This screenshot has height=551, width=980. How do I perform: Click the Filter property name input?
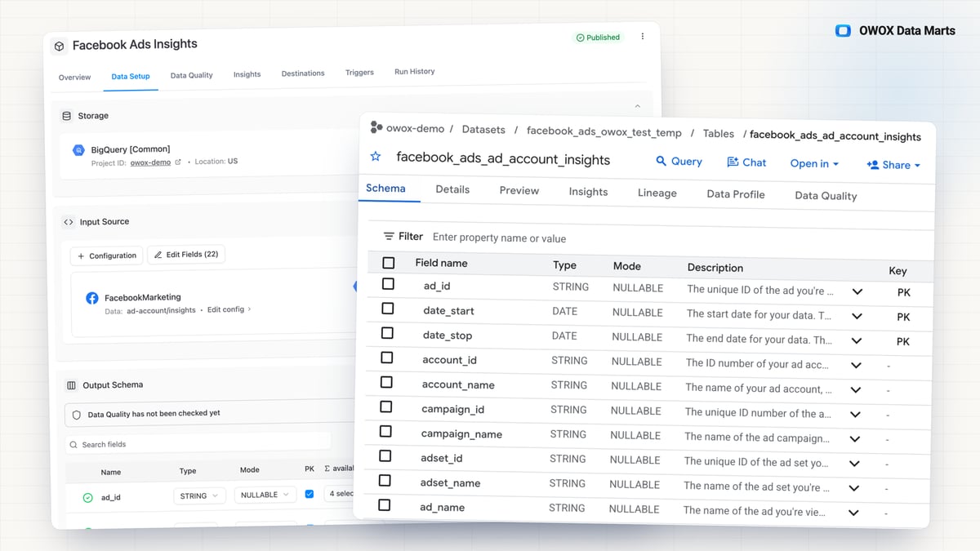tap(500, 238)
